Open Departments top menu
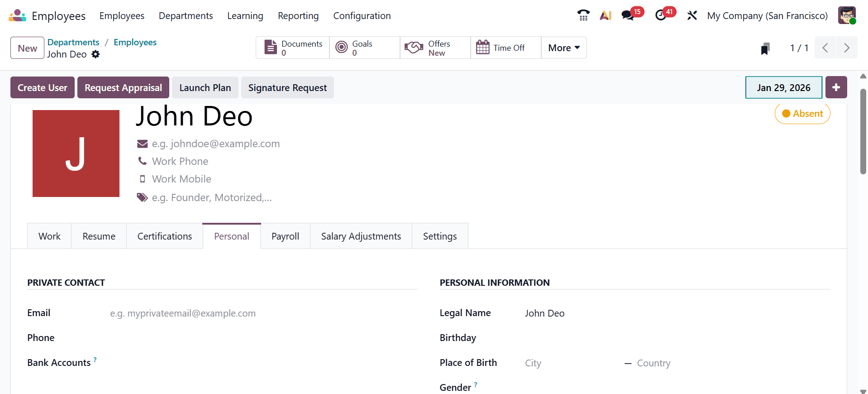The height and width of the screenshot is (394, 868). [186, 16]
